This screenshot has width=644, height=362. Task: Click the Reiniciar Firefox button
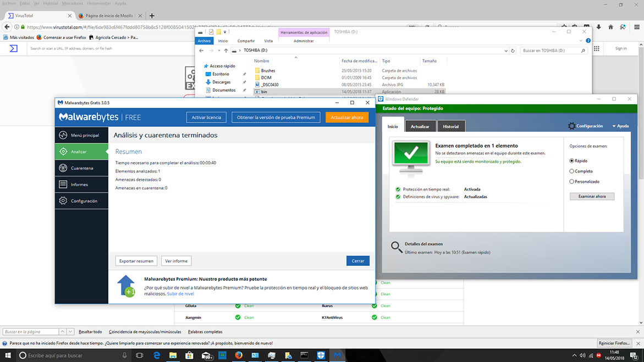[x=614, y=343]
